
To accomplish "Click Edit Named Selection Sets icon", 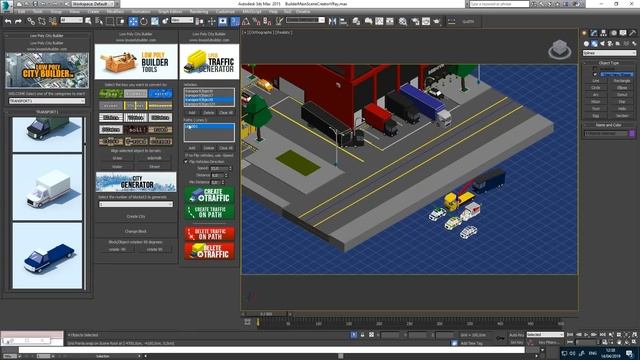I will [279, 21].
